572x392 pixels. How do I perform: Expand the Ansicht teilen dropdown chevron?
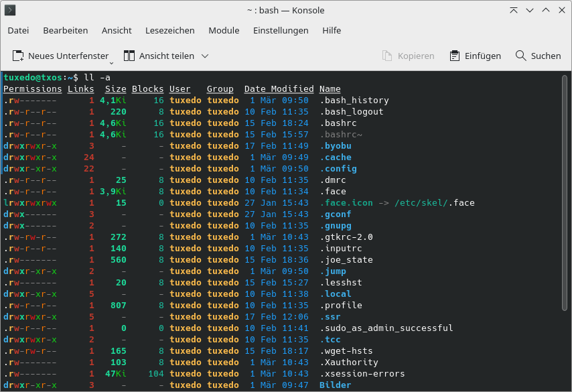[x=205, y=56]
